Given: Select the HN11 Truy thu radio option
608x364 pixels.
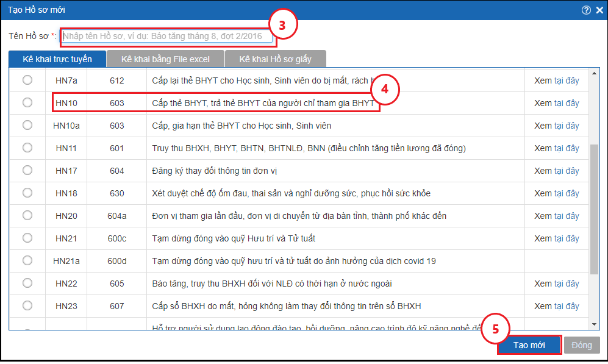Looking at the screenshot, I should tap(27, 148).
